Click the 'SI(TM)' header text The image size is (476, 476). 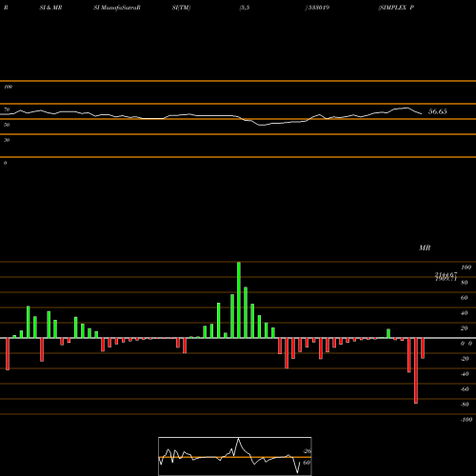click(x=181, y=8)
